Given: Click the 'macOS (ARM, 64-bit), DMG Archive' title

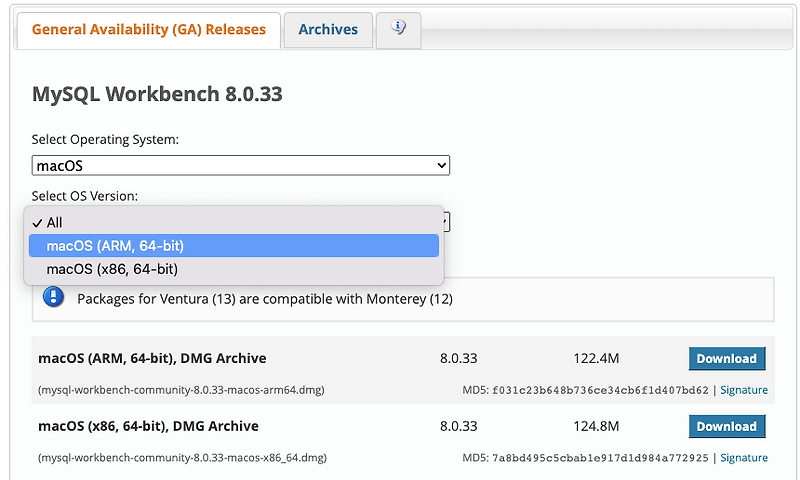Looking at the screenshot, I should click(x=152, y=359).
